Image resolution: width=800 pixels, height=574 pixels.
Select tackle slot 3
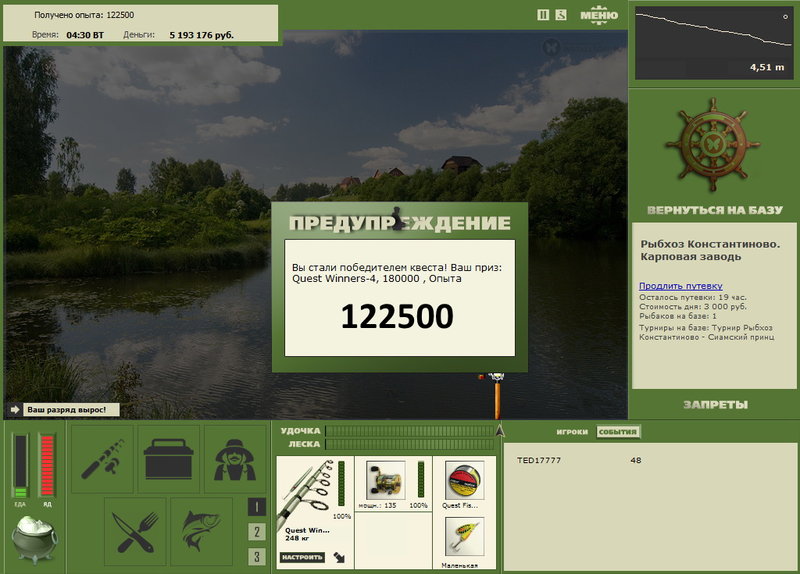coord(257,557)
